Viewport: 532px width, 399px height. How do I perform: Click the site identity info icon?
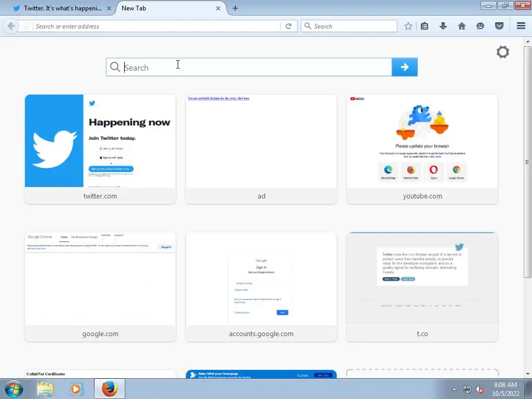pyautogui.click(x=26, y=26)
